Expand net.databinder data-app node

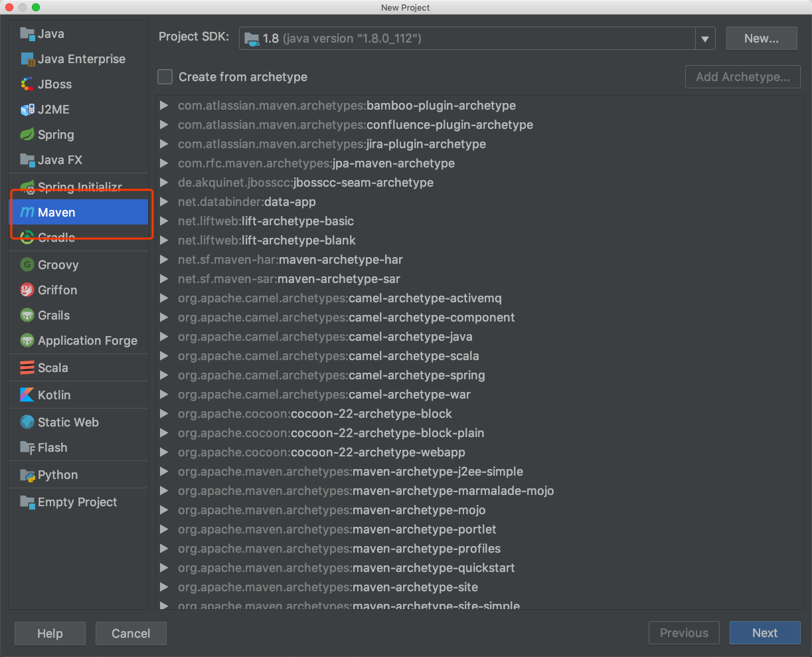click(x=165, y=202)
